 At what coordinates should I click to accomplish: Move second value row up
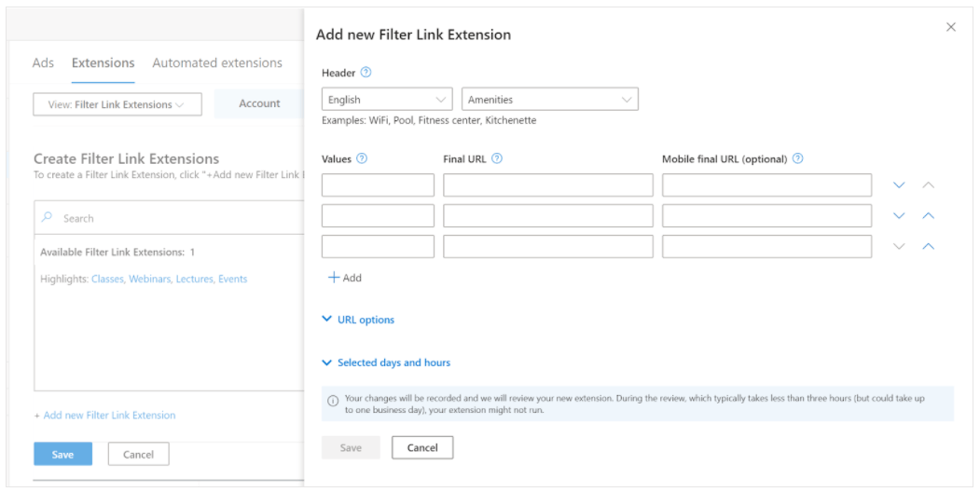pos(929,215)
